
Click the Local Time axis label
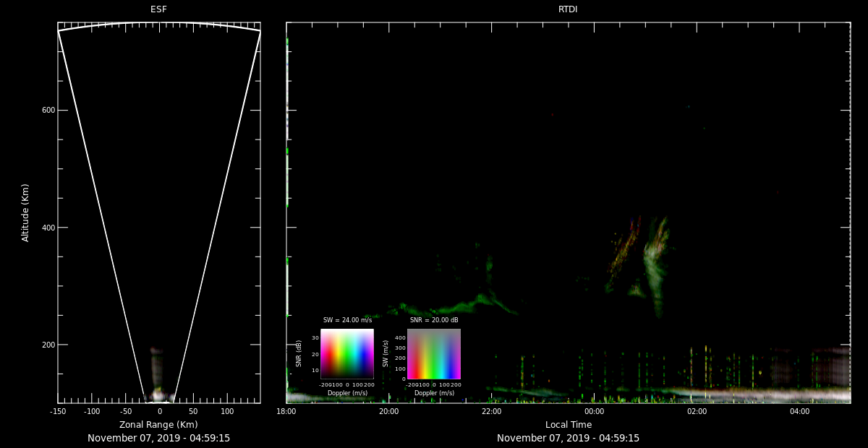(x=568, y=425)
